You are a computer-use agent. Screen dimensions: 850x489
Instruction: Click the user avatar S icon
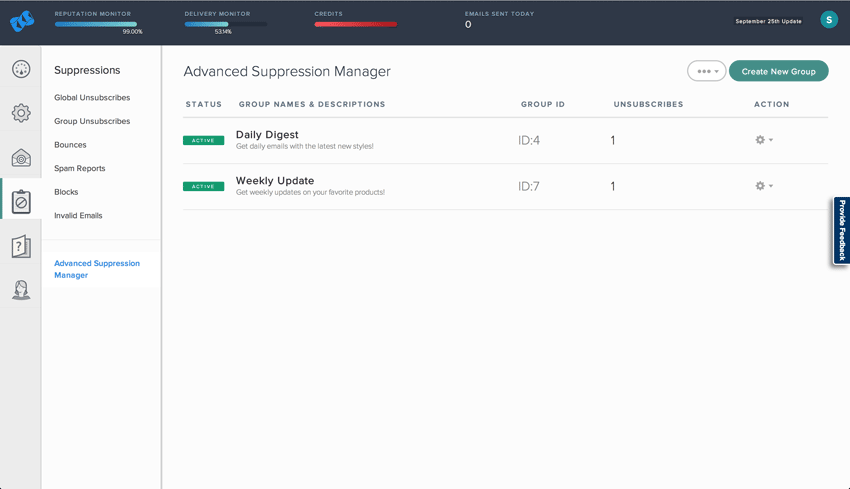829,20
